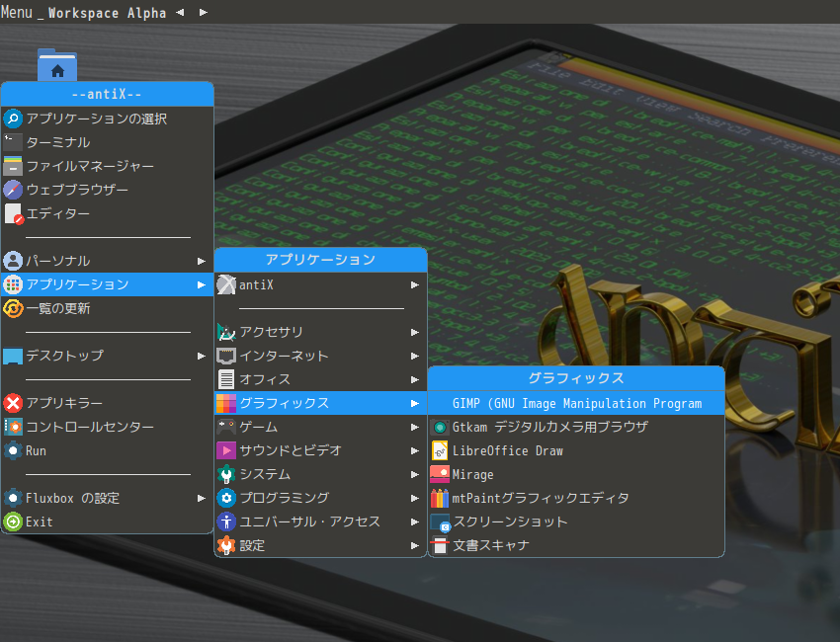The image size is (840, 642).
Task: Click the gear icon beside Run
Action: (13, 450)
